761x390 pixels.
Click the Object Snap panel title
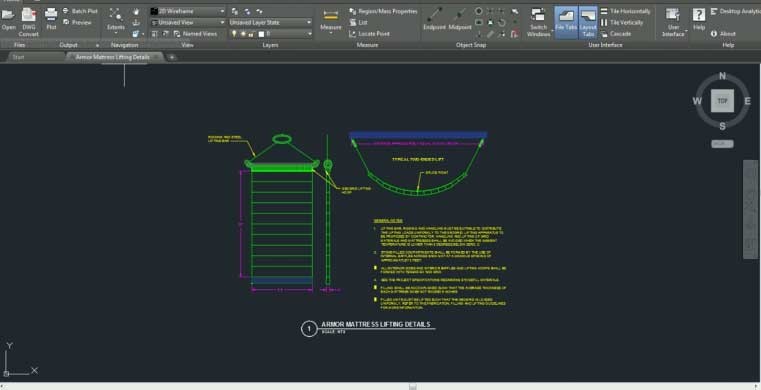pyautogui.click(x=471, y=45)
